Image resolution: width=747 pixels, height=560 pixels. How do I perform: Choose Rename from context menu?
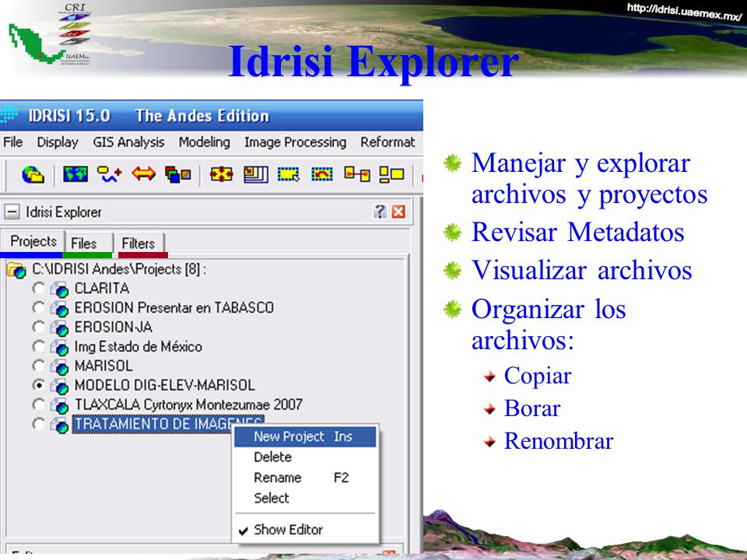click(305, 478)
